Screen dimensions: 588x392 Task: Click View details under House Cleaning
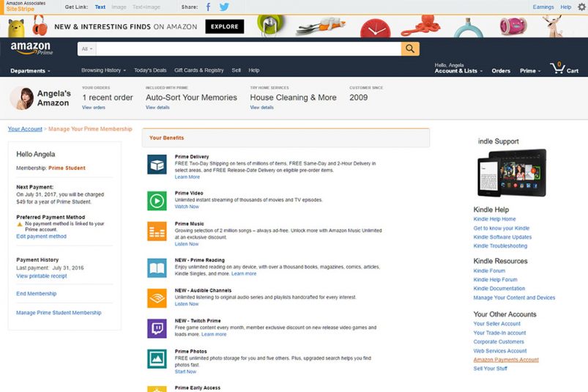[261, 107]
